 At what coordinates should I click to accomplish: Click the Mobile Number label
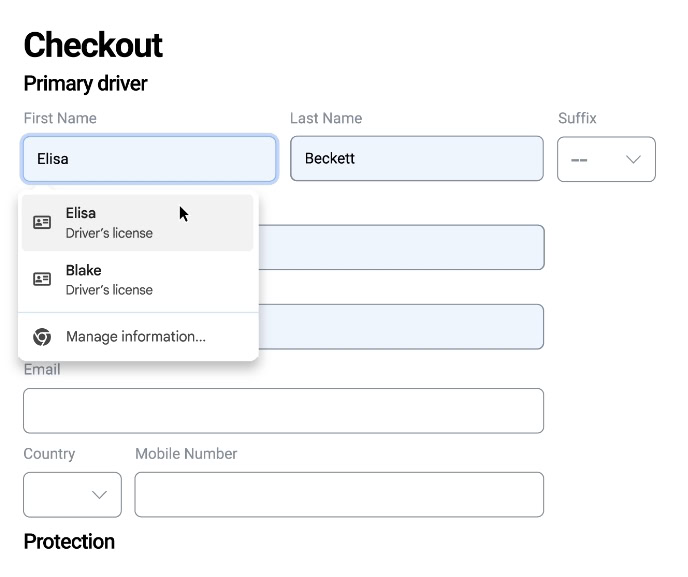(x=186, y=454)
